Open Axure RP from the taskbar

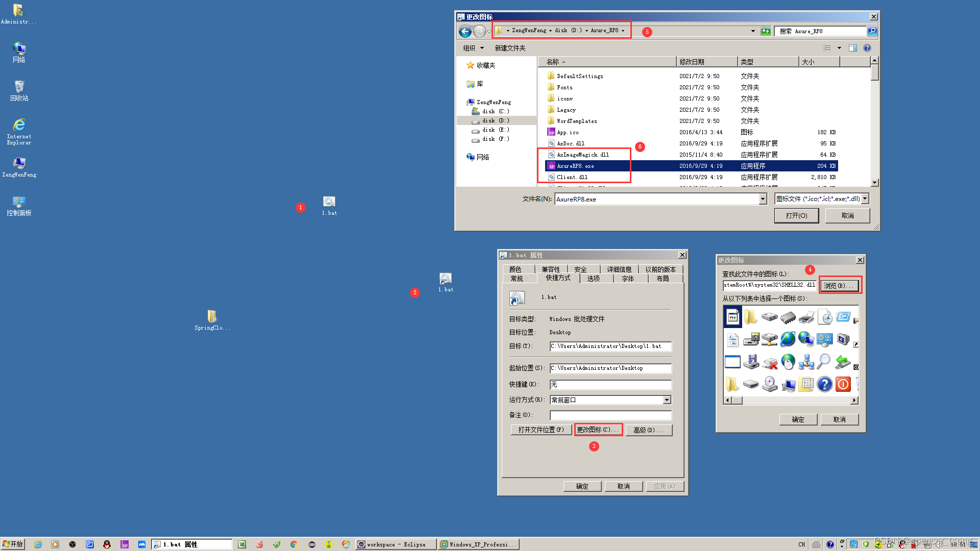click(x=125, y=544)
